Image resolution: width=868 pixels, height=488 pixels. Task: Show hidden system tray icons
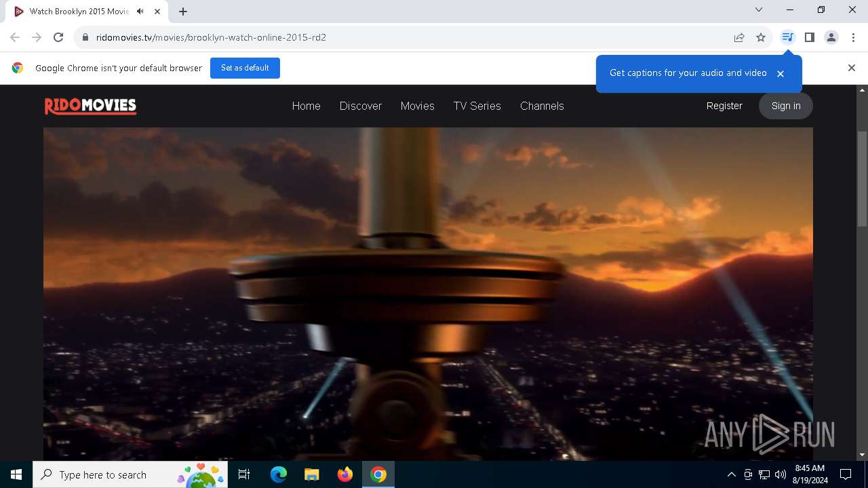(x=731, y=474)
